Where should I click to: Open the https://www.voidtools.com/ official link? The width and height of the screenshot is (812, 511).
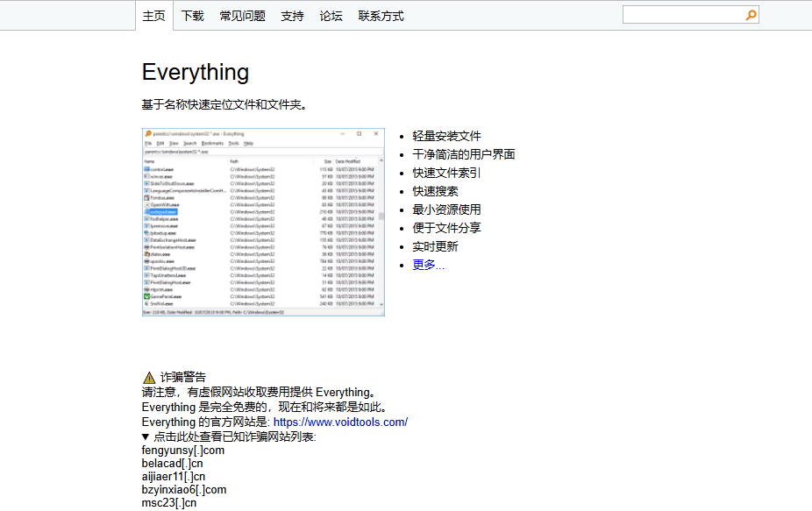(340, 422)
